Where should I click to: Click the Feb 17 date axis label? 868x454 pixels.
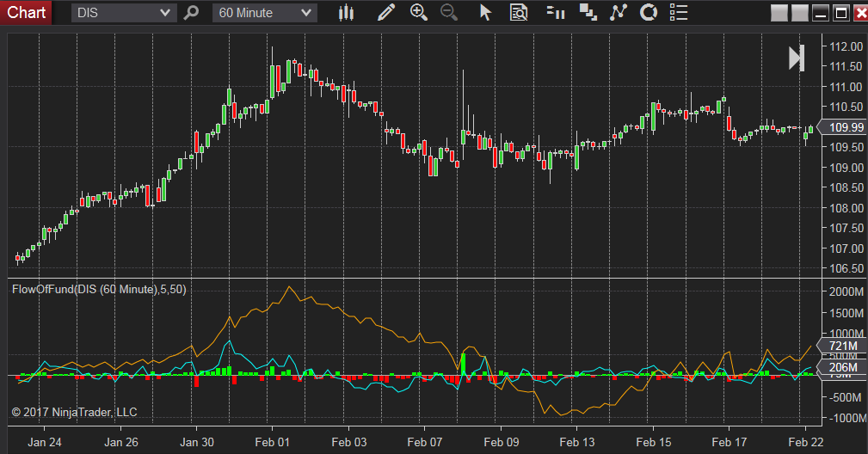click(x=729, y=442)
